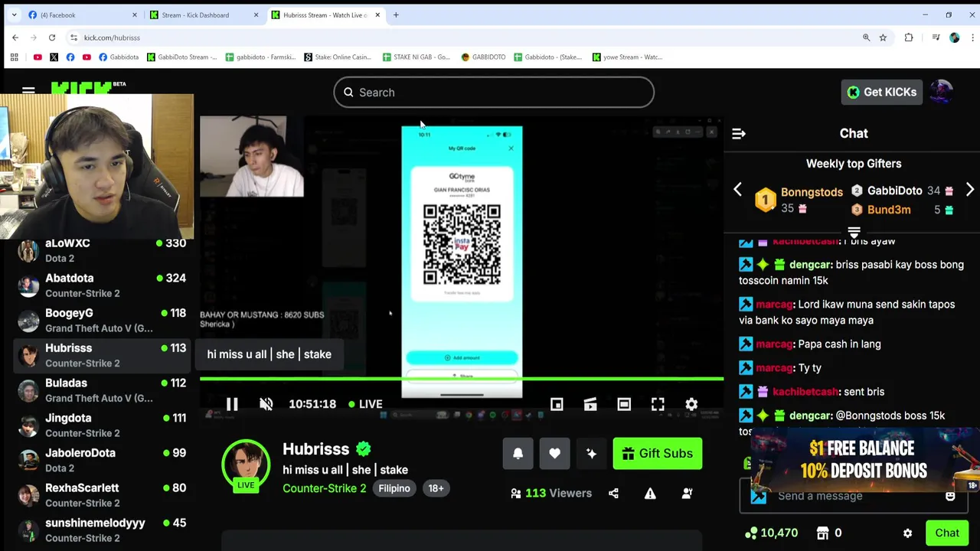Open Counter-Strike 2 category link under Hubrisss
The height and width of the screenshot is (551, 980).
pyautogui.click(x=325, y=488)
